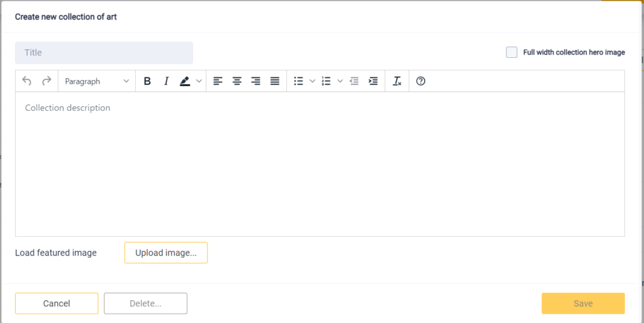Insert a bullet list
The width and height of the screenshot is (644, 323).
click(x=299, y=81)
